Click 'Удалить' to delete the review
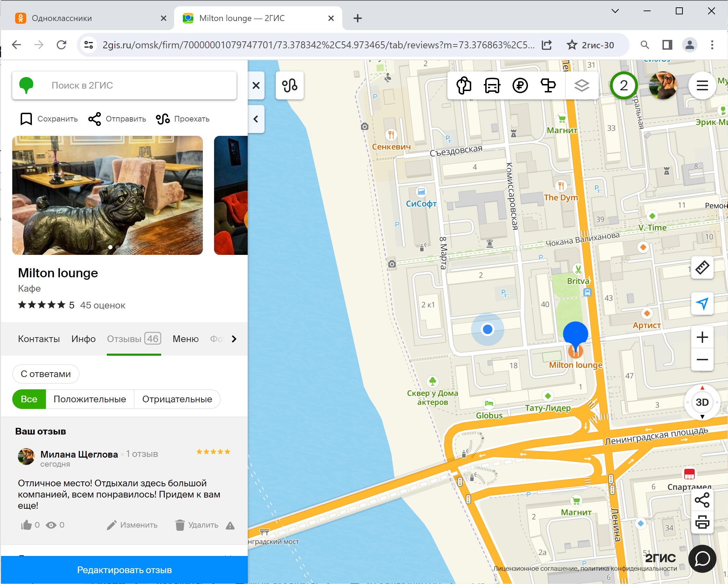 (x=197, y=525)
